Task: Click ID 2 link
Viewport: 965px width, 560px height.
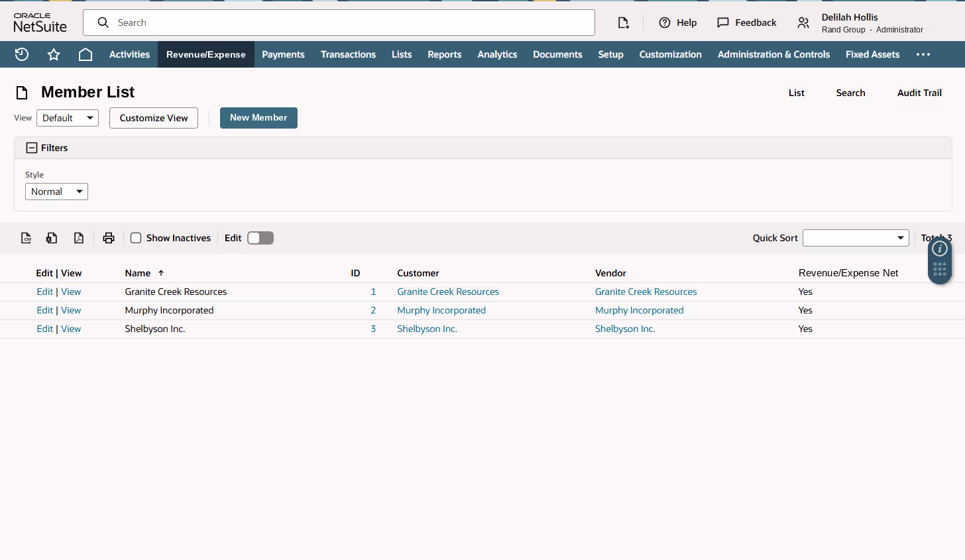Action: click(x=373, y=310)
